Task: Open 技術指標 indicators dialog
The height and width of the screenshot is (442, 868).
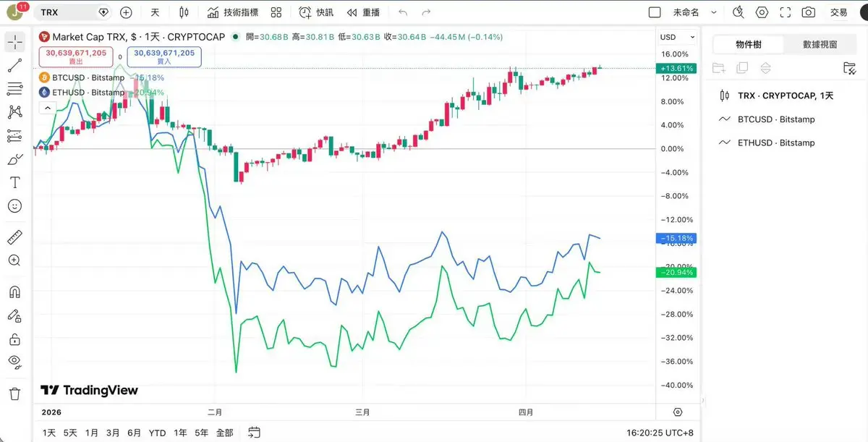Action: 232,12
